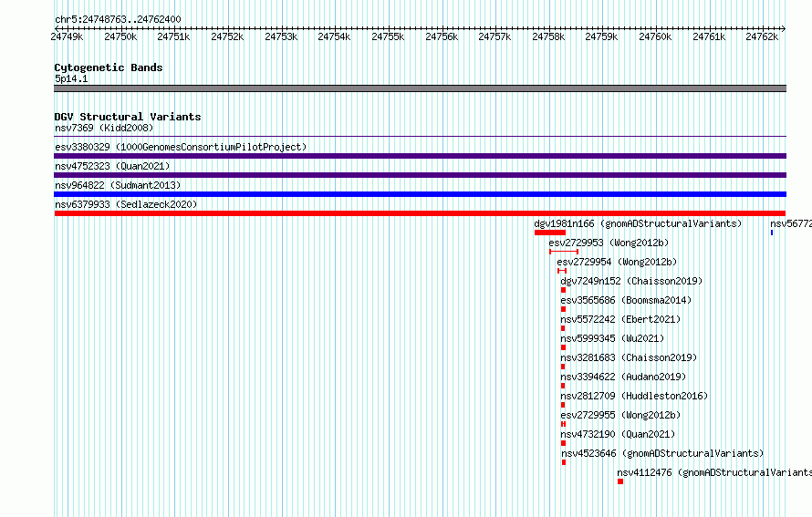Open variant nsv7369 (Kidd2008)
The height and width of the screenshot is (517, 812).
click(104, 128)
